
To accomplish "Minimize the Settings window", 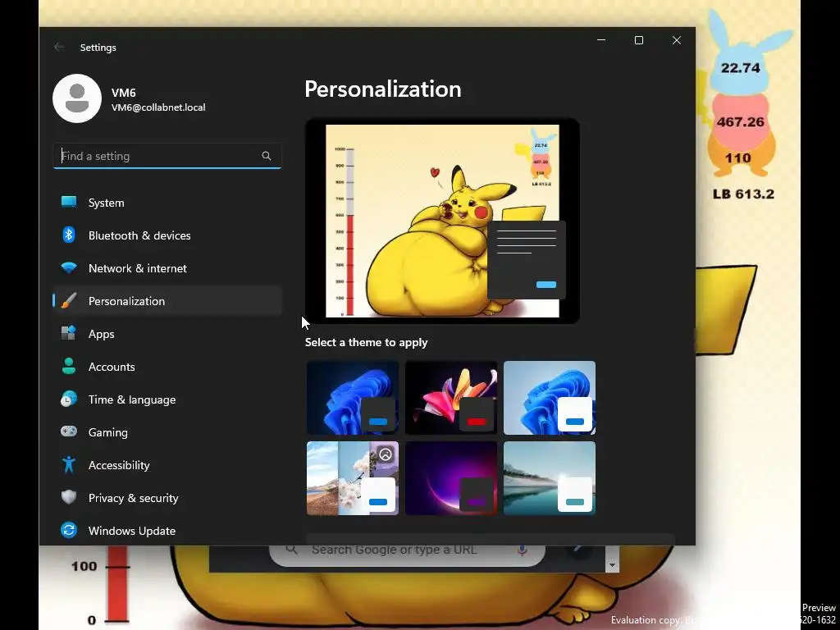I will (x=601, y=40).
